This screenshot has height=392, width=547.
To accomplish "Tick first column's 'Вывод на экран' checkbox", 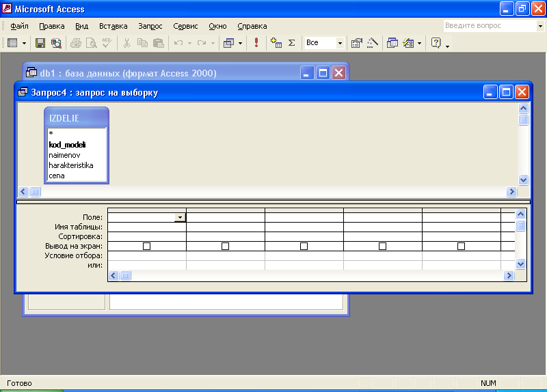I will [147, 247].
